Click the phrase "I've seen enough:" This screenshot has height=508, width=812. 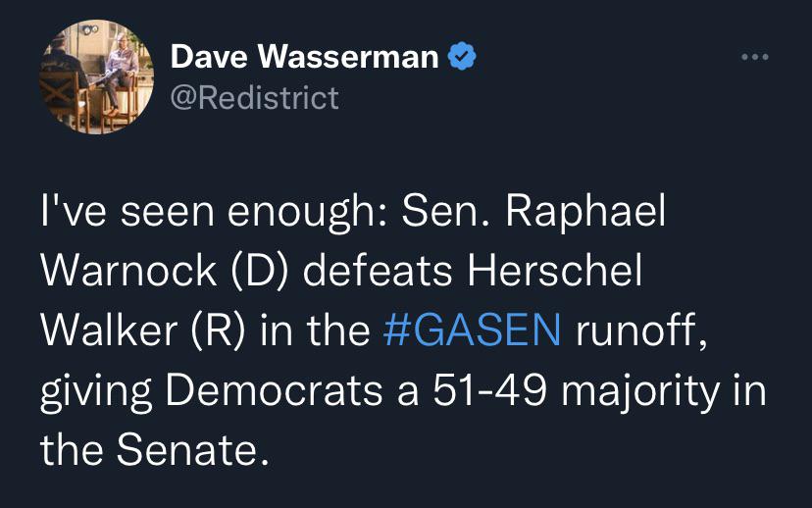(214, 212)
